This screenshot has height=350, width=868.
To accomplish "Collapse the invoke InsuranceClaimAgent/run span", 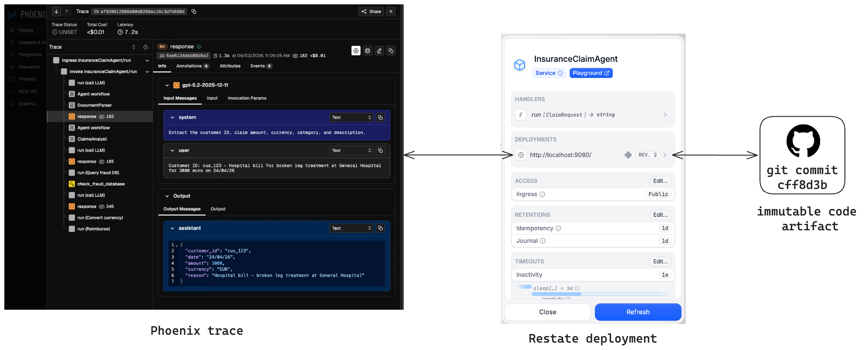I will [x=147, y=72].
